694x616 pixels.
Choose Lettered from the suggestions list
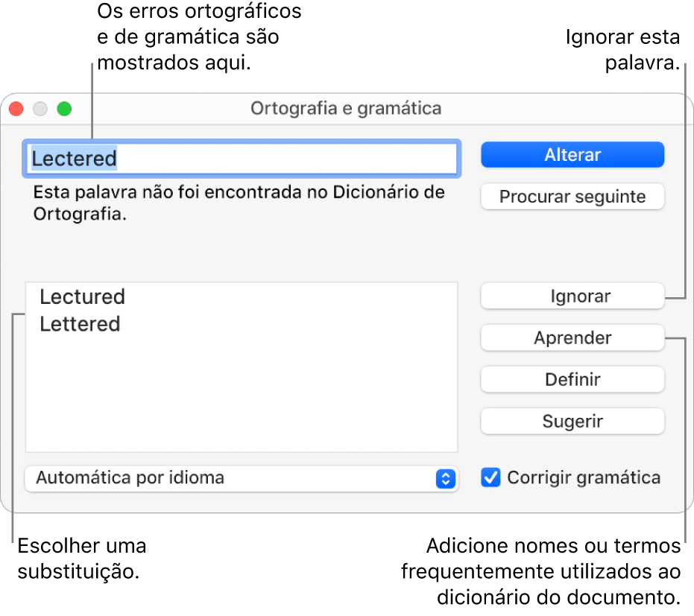click(x=80, y=324)
